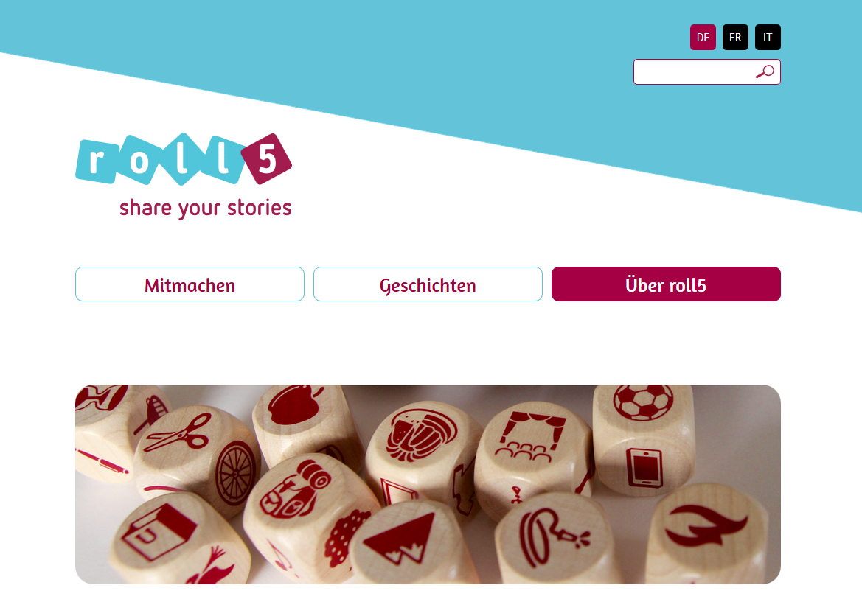Click the magnifying glass search icon
This screenshot has height=616, width=862.
(765, 71)
